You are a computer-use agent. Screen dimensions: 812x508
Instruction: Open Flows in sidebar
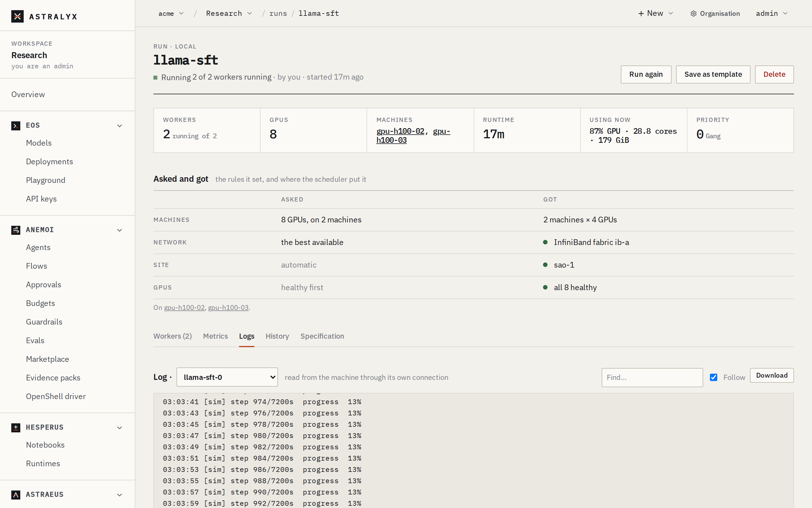(37, 266)
